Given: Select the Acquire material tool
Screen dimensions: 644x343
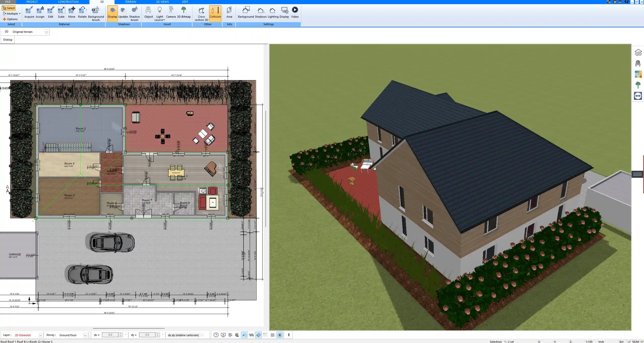Looking at the screenshot, I should [x=29, y=13].
